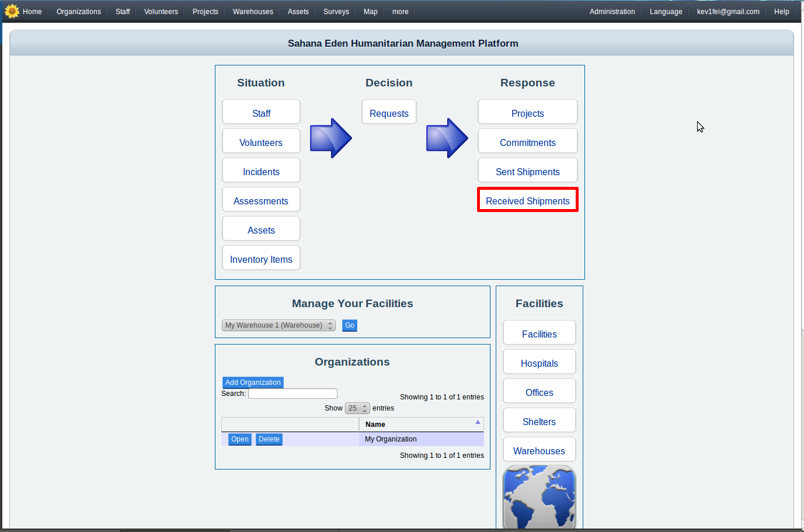Image resolution: width=804 pixels, height=532 pixels.
Task: Open the facility selector dropdown
Action: 279,325
